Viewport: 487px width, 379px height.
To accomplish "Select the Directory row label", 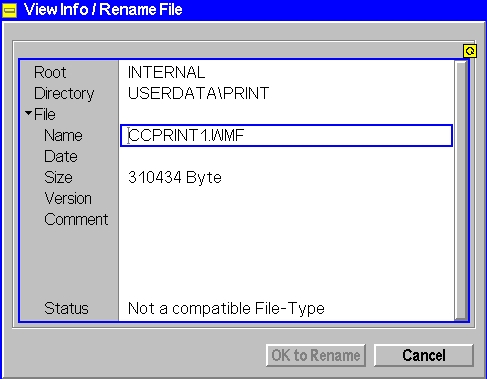I will click(64, 94).
